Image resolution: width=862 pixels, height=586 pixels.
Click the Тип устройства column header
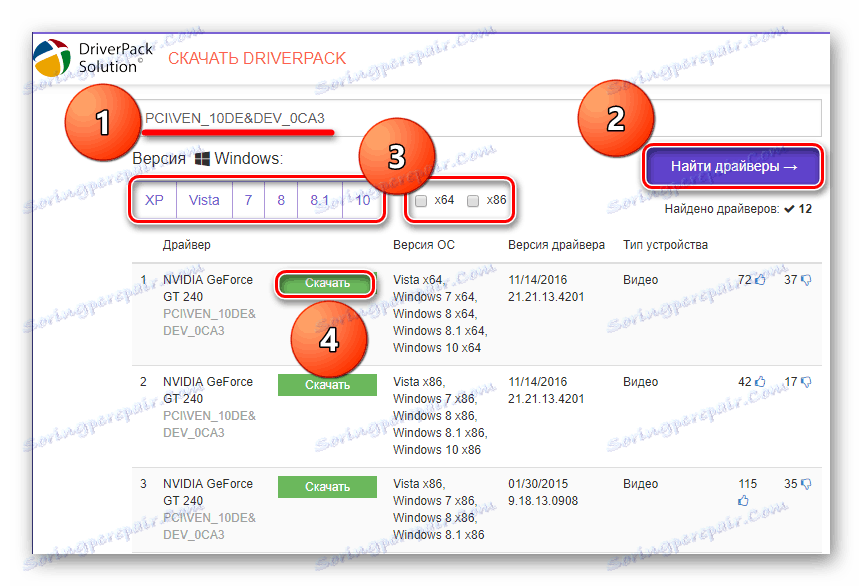pos(665,245)
